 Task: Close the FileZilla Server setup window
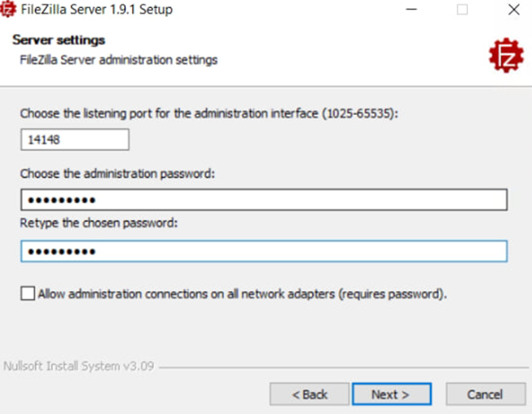point(513,11)
